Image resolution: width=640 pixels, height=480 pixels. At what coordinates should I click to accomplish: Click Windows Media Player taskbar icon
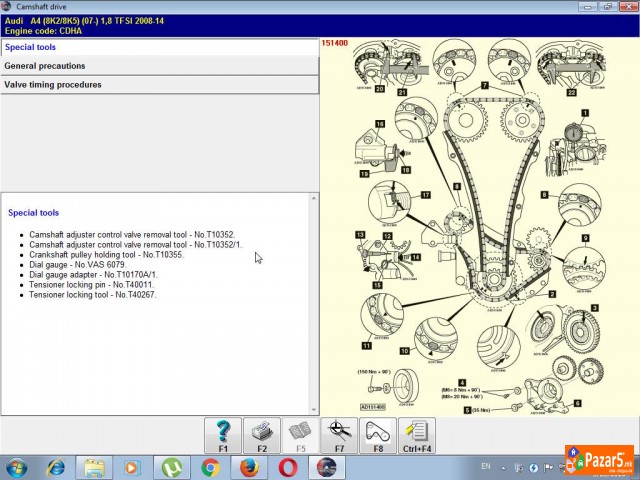coord(132,467)
